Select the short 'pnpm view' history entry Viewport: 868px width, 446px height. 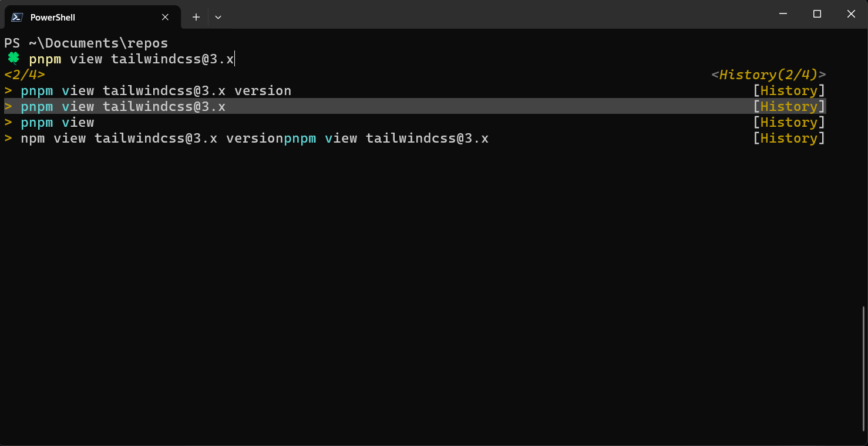coord(57,123)
